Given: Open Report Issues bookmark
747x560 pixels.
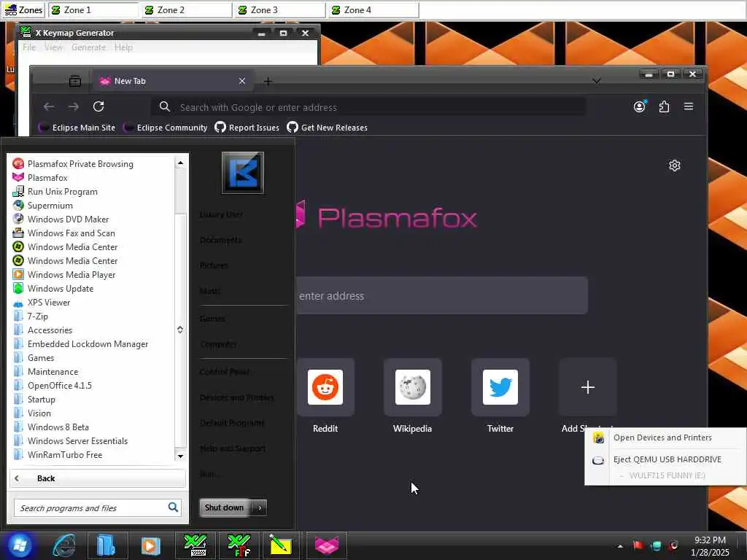Looking at the screenshot, I should tap(247, 128).
